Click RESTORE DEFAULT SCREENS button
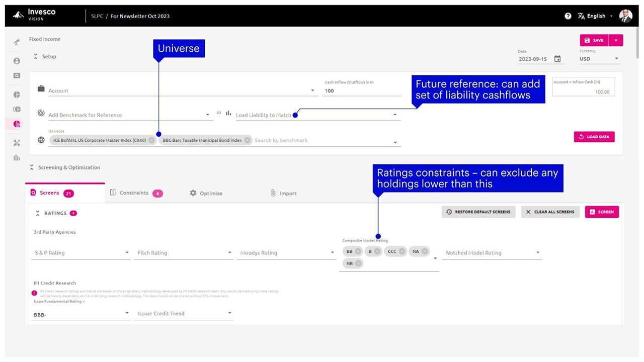644x362 pixels. pos(478,212)
